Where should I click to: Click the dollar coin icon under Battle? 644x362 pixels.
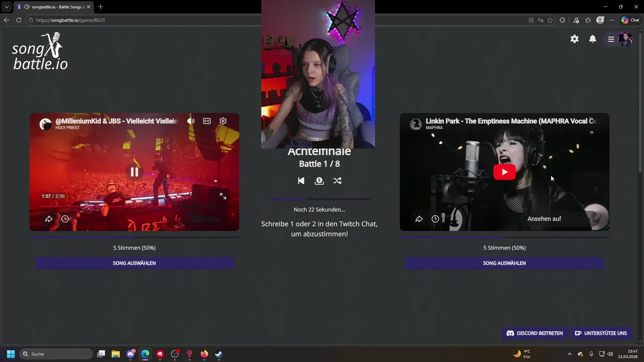tap(319, 180)
